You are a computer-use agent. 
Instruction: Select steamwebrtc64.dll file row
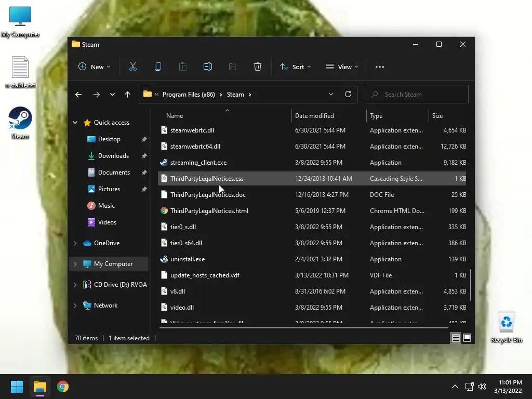(x=312, y=147)
